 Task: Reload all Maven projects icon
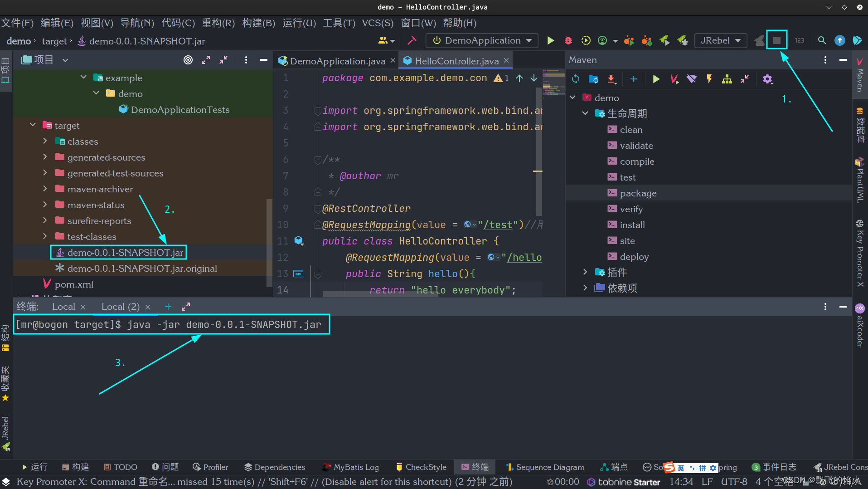coord(576,79)
